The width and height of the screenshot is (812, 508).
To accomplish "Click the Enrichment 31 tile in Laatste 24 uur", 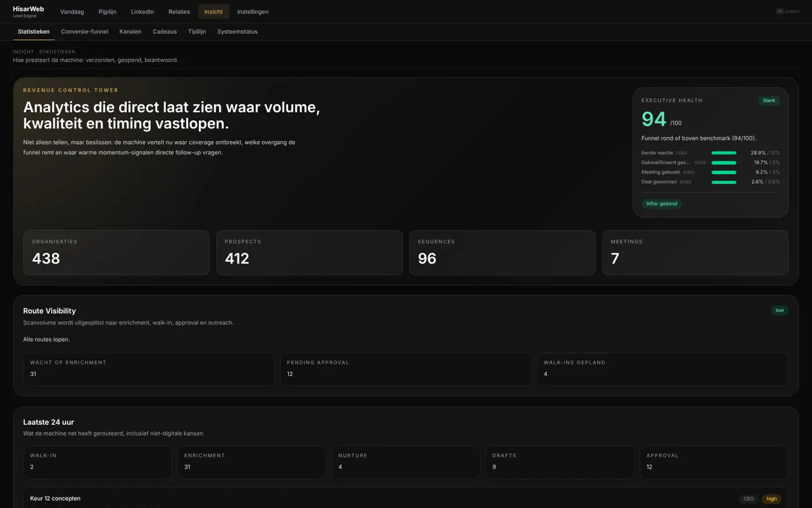I will (x=252, y=462).
